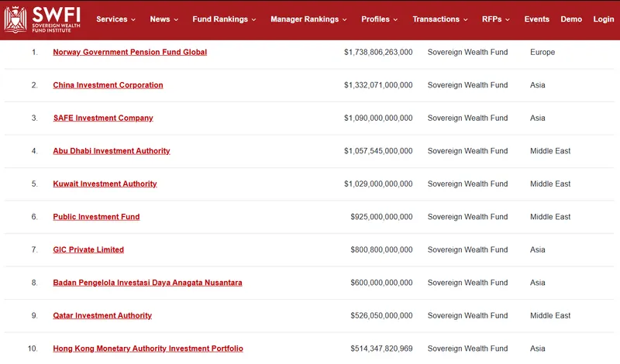This screenshot has width=620, height=364.
Task: Expand the Services dropdown chevron
Action: 133,20
